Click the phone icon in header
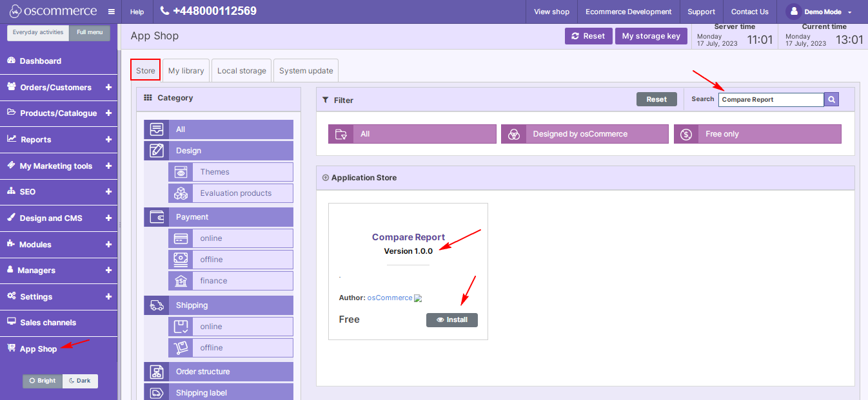This screenshot has width=868, height=400. pos(164,11)
